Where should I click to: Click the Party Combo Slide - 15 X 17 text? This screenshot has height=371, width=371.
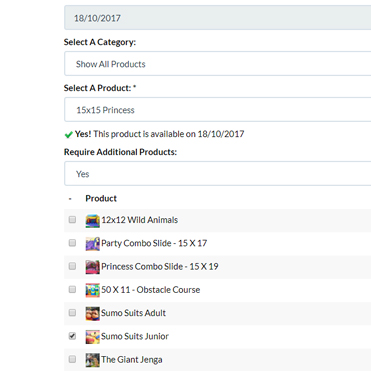tap(154, 243)
